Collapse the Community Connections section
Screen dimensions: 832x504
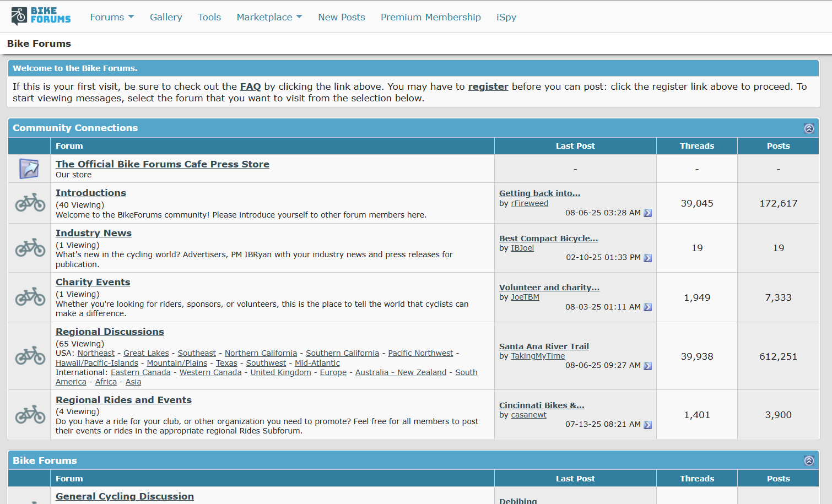(809, 128)
